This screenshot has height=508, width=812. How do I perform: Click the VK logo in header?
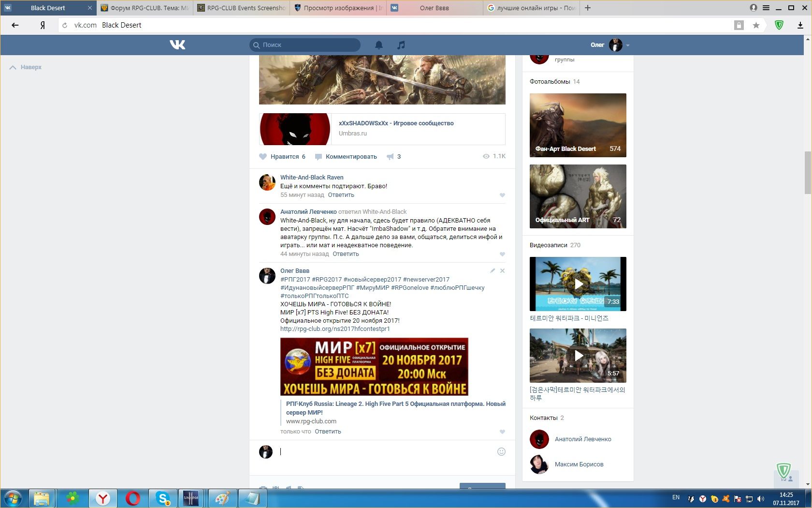pyautogui.click(x=177, y=45)
